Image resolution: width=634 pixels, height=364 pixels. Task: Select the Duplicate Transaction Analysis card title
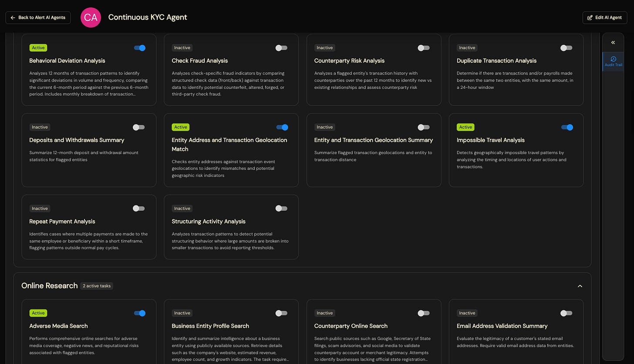[496, 61]
